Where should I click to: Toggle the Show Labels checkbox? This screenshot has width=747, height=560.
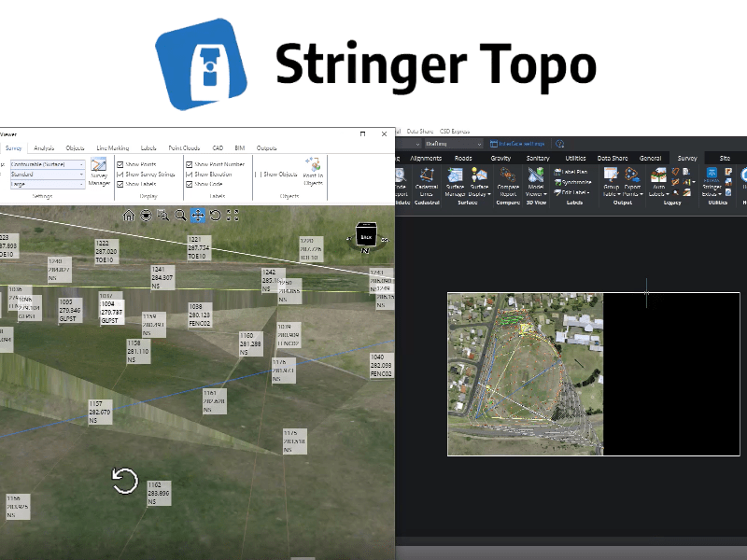[120, 184]
